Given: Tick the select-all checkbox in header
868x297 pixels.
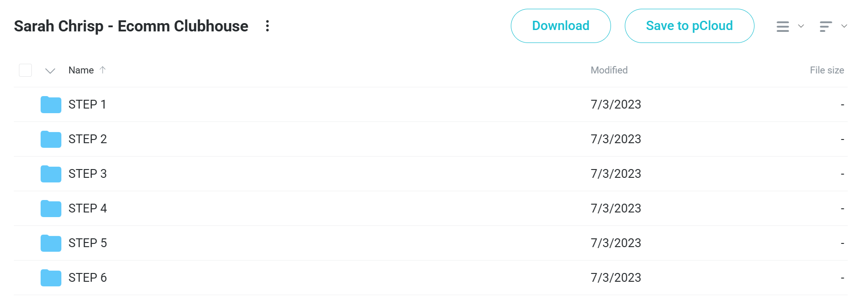Looking at the screenshot, I should (x=25, y=70).
